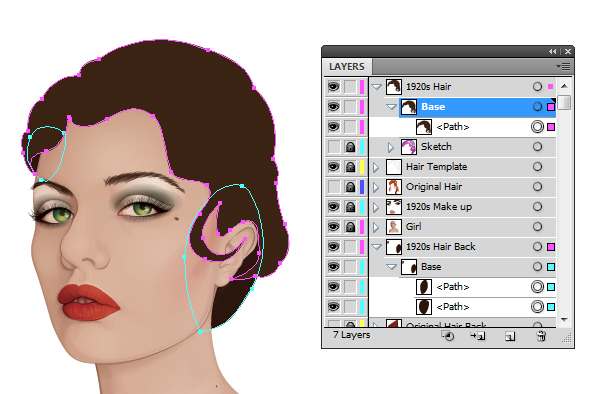Hide the 1920s Hair layer with eye
This screenshot has width=595, height=394.
334,87
